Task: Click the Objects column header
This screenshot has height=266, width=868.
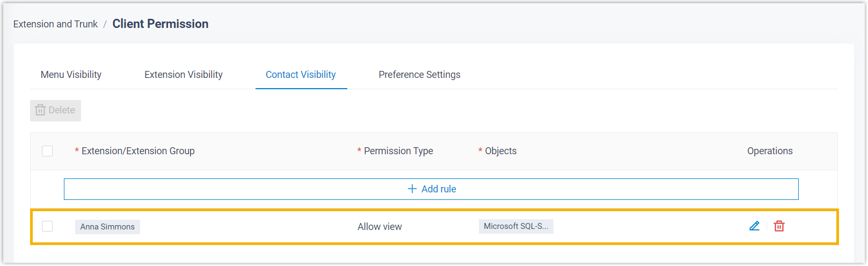Action: point(500,151)
